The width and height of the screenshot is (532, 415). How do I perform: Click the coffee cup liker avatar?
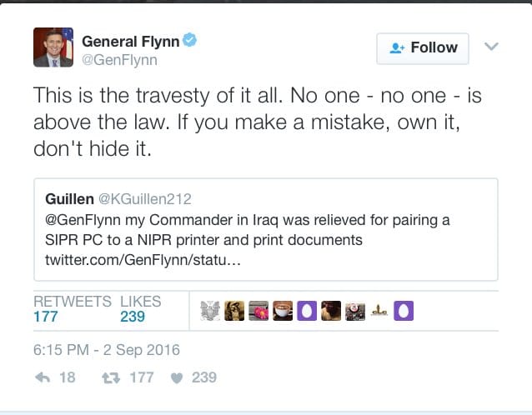[x=283, y=311]
